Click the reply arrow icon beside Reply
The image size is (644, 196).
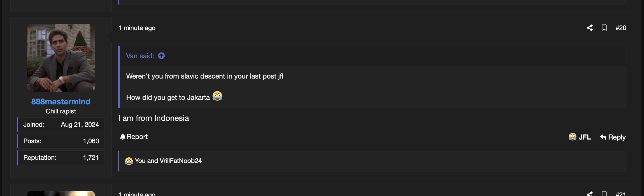click(x=602, y=137)
